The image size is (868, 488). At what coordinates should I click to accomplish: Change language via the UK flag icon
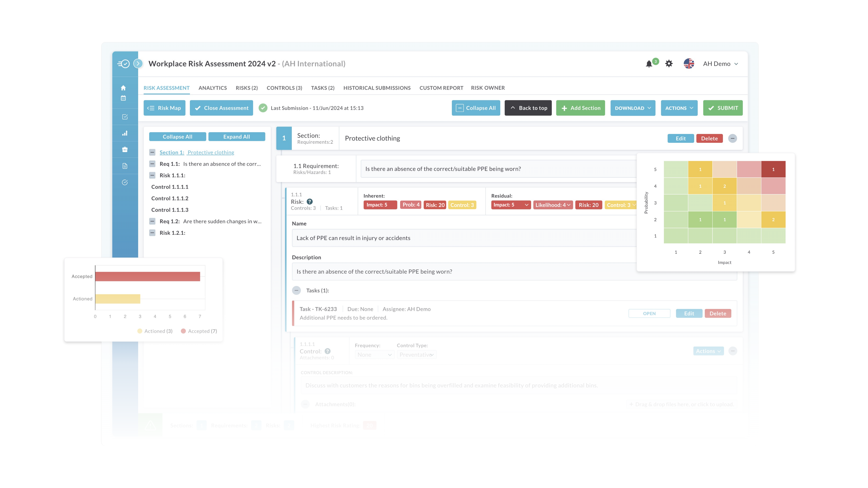point(689,64)
